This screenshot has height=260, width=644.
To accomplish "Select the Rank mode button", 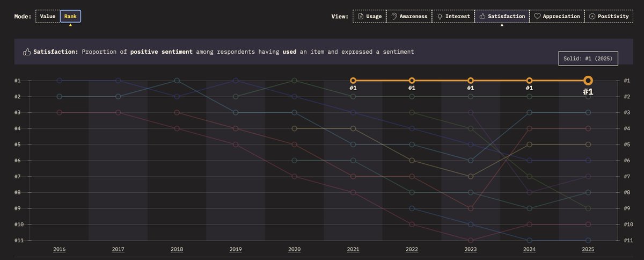I will 70,16.
